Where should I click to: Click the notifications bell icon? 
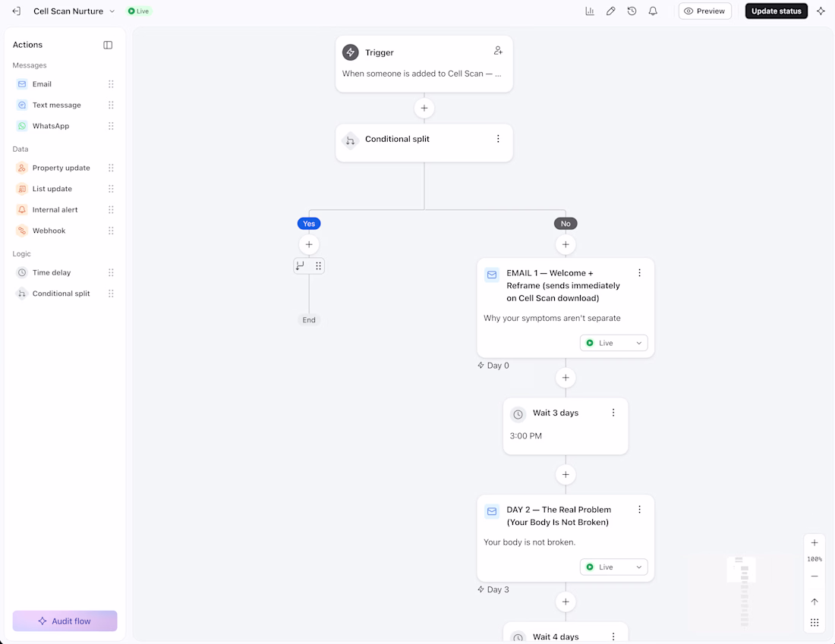653,11
